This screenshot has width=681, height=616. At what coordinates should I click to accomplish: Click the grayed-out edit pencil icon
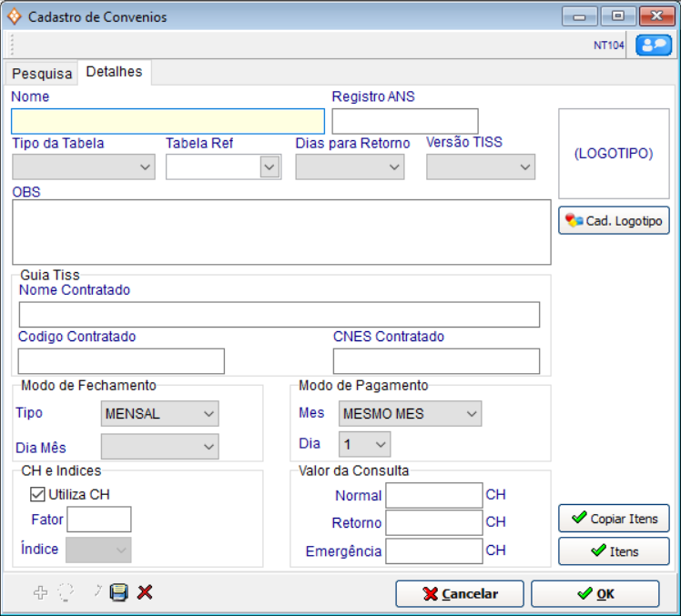coord(96,592)
